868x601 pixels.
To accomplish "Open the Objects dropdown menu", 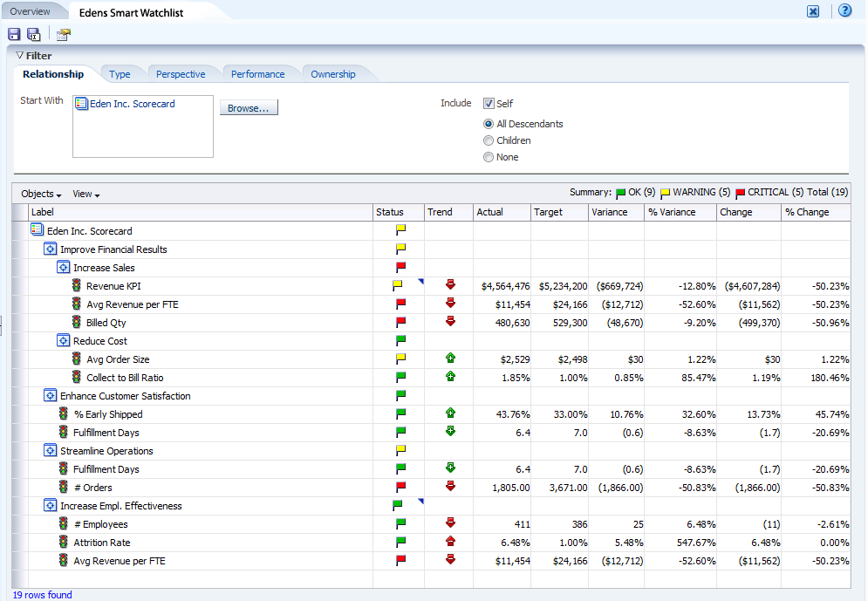I will (x=41, y=194).
